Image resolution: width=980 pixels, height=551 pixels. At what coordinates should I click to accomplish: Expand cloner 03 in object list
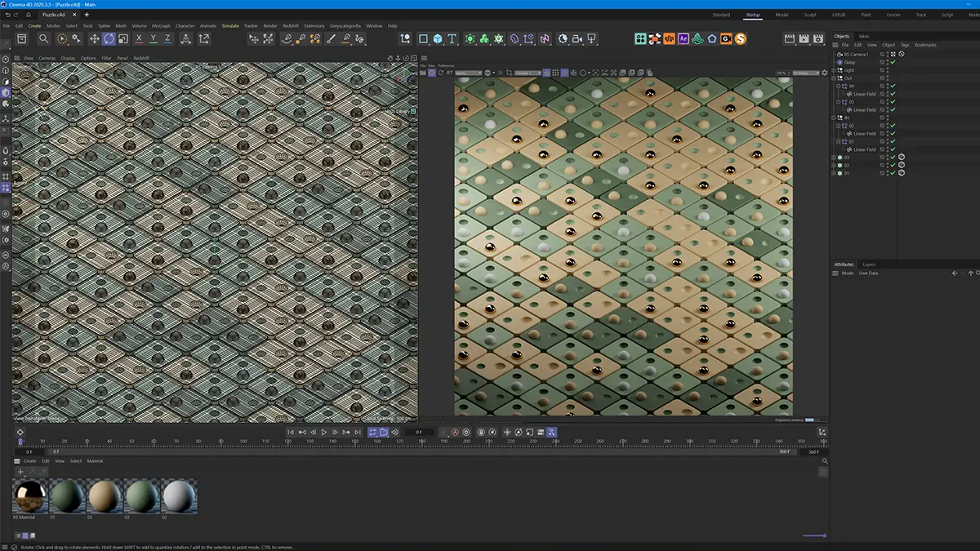point(834,157)
